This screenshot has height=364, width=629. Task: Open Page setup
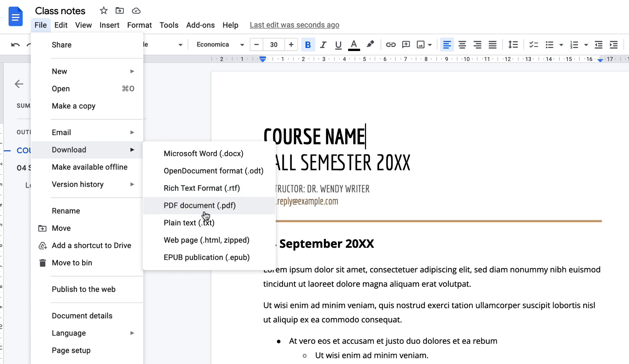tap(87, 350)
